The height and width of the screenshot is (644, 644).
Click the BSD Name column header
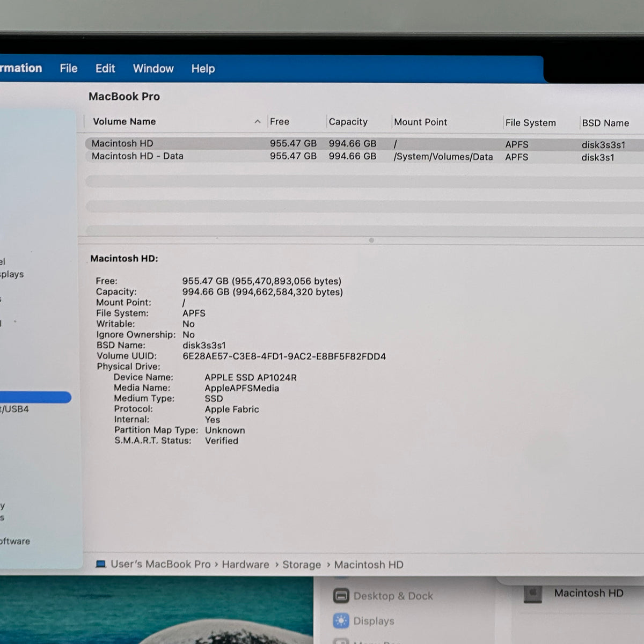pos(605,123)
